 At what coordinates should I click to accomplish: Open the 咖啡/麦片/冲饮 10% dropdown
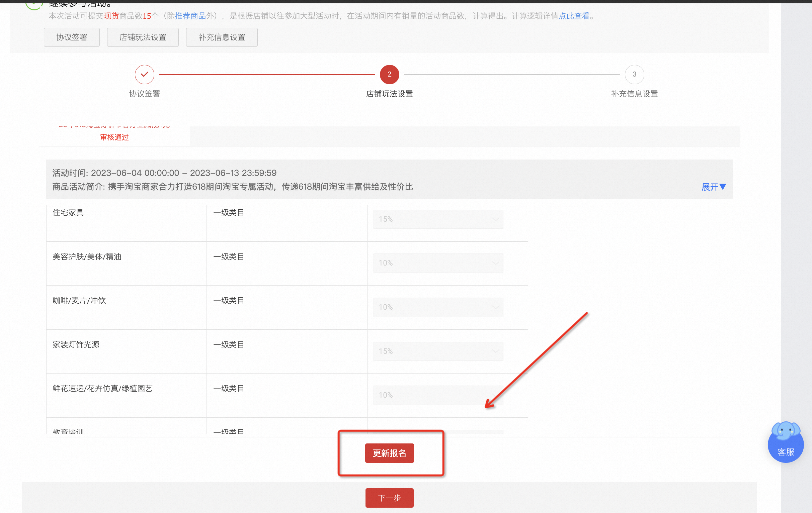[x=438, y=307]
